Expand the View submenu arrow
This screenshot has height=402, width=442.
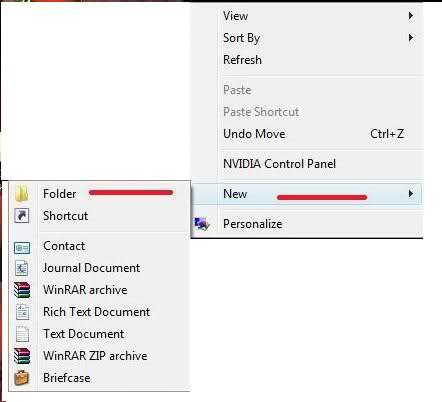(x=411, y=16)
